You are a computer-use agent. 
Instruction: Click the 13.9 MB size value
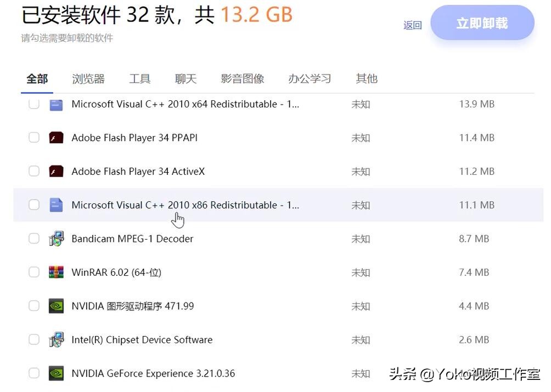[476, 104]
